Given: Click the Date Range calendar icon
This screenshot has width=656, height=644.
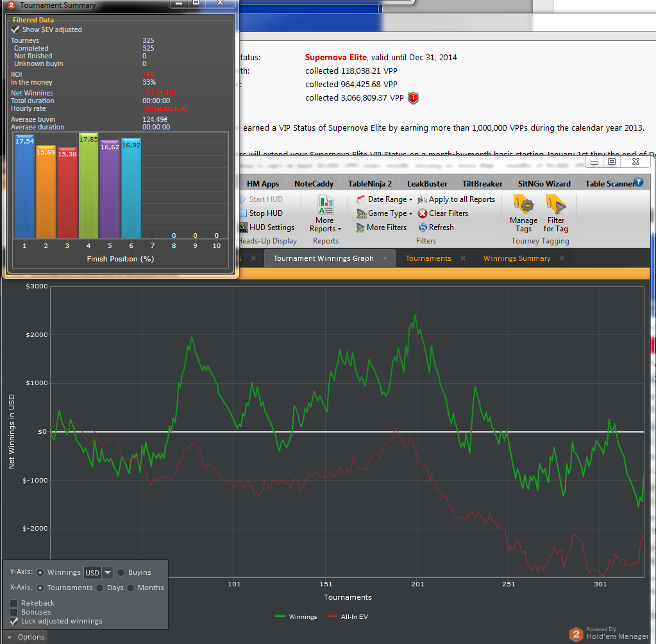Looking at the screenshot, I should coord(360,199).
